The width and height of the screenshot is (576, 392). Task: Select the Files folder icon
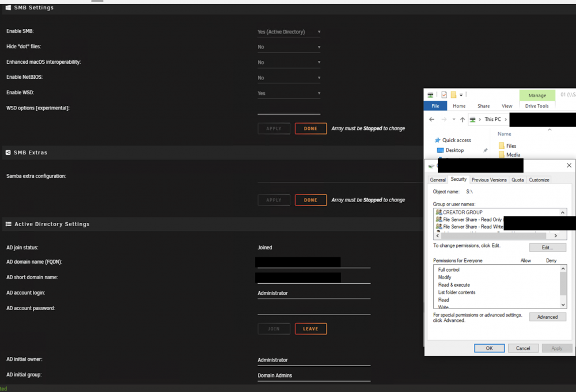pyautogui.click(x=502, y=146)
